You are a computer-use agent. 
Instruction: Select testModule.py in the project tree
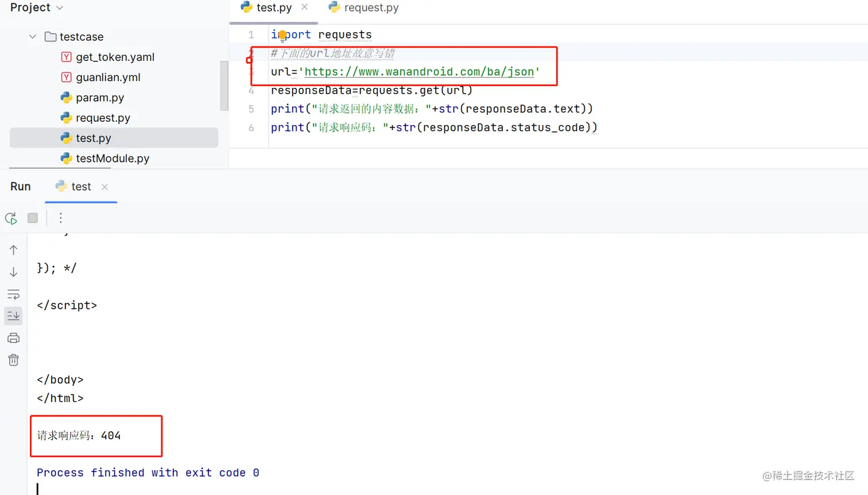(113, 158)
